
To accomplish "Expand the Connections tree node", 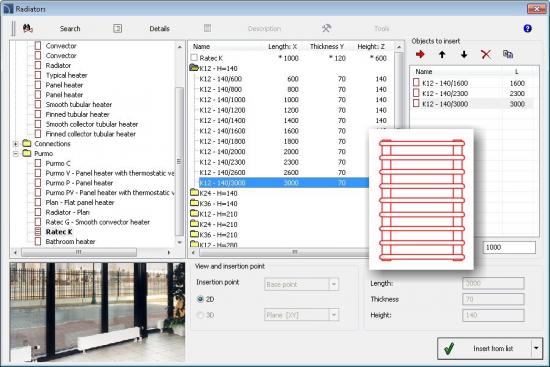I will pyautogui.click(x=15, y=144).
